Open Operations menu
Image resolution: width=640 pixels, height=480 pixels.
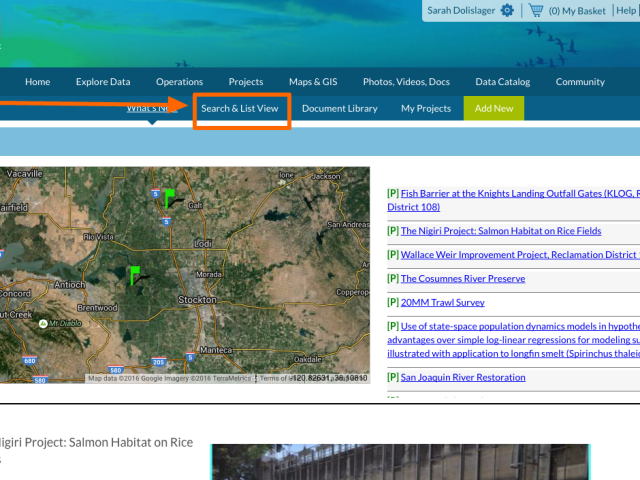click(x=179, y=82)
